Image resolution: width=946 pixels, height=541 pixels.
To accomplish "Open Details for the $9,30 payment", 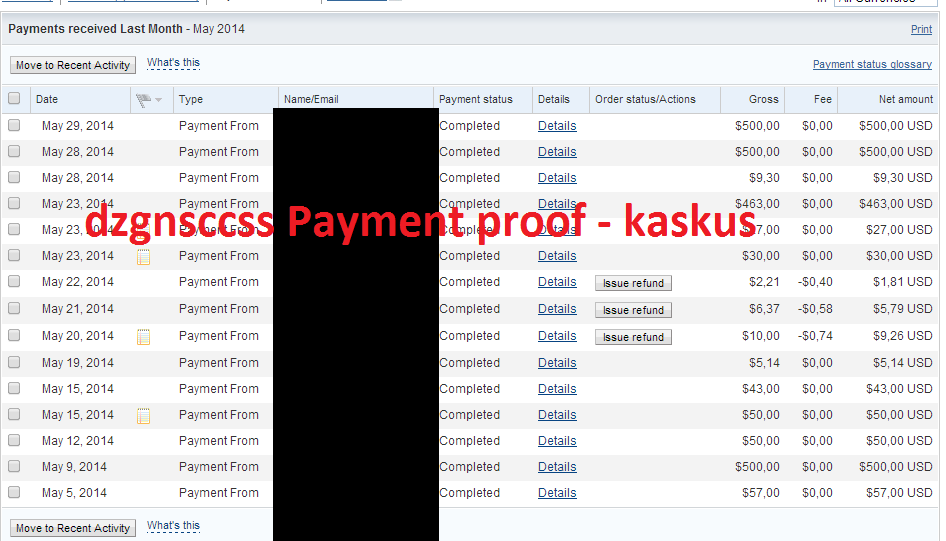I will click(557, 178).
